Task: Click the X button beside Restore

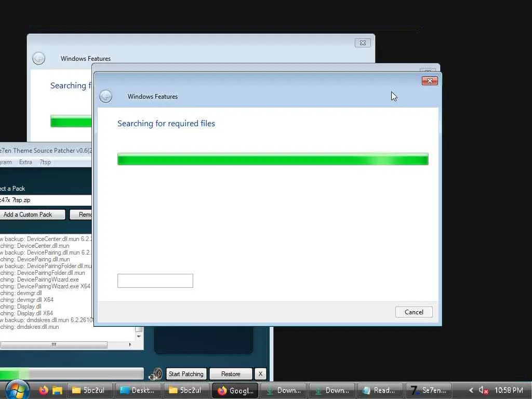Action: click(x=260, y=374)
